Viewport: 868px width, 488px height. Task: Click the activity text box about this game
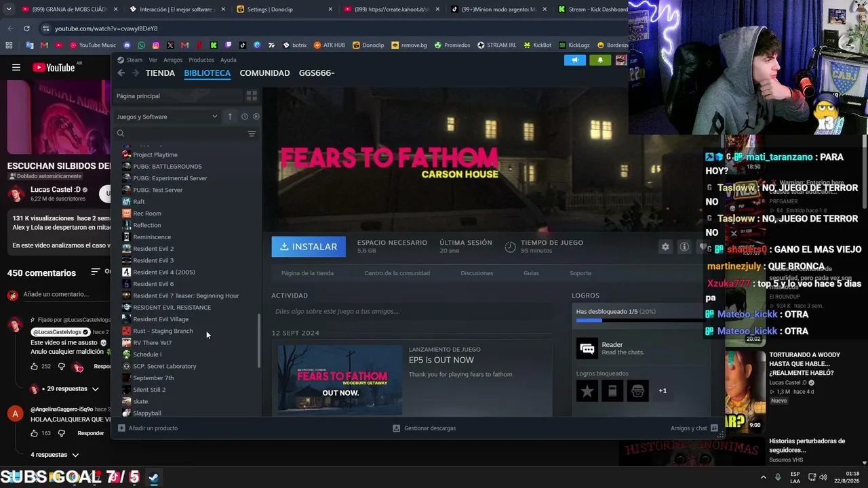[x=412, y=312]
